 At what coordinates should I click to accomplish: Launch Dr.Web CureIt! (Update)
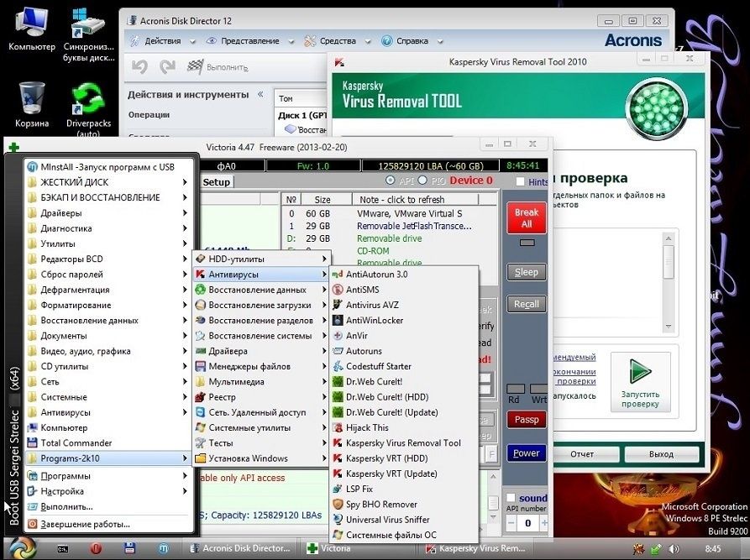point(404,412)
